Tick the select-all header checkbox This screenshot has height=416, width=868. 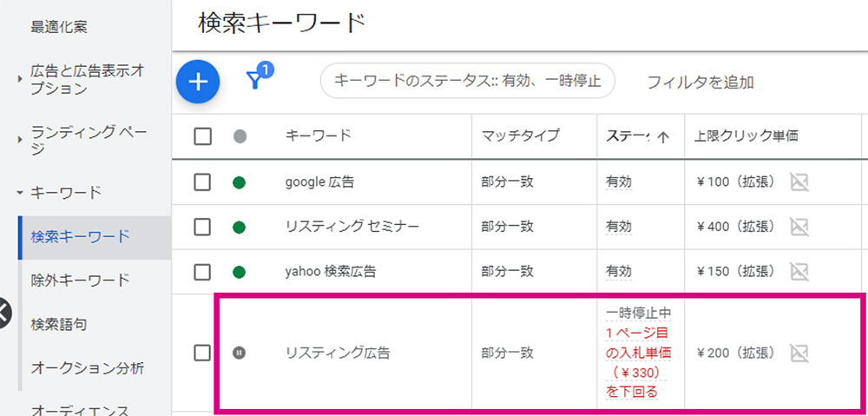[x=202, y=136]
